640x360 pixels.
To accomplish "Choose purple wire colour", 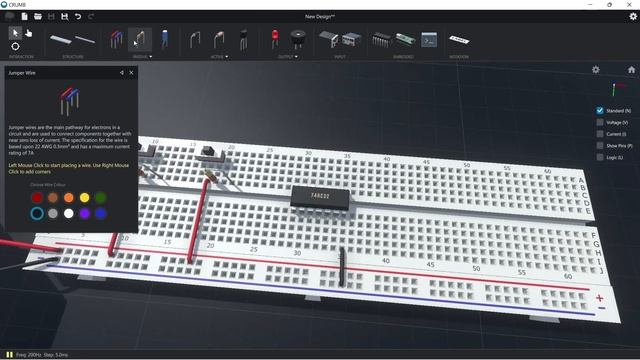I will tap(84, 213).
